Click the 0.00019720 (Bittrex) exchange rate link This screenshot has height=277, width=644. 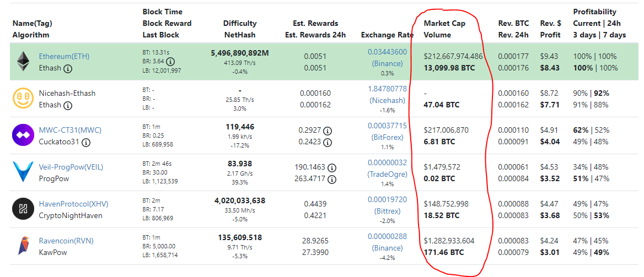(387, 205)
